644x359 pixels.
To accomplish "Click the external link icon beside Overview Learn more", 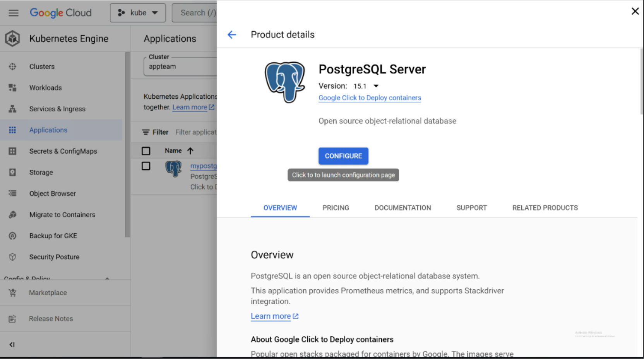I will point(296,316).
